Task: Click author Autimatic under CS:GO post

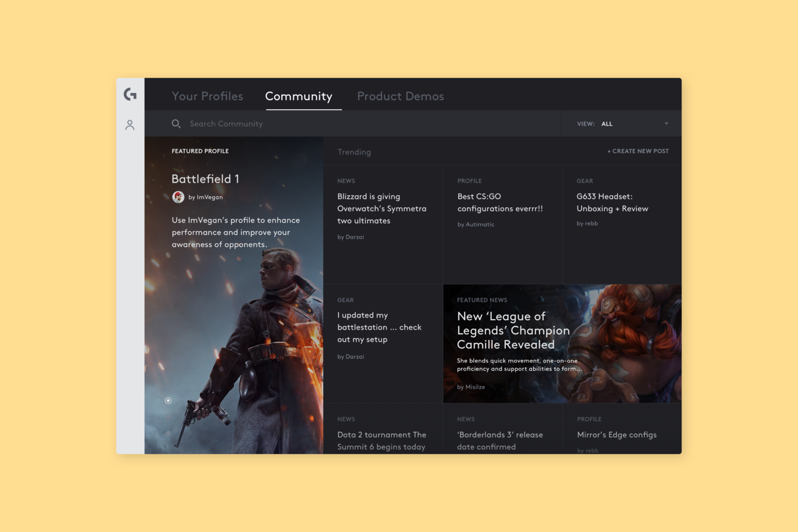Action: coord(476,224)
